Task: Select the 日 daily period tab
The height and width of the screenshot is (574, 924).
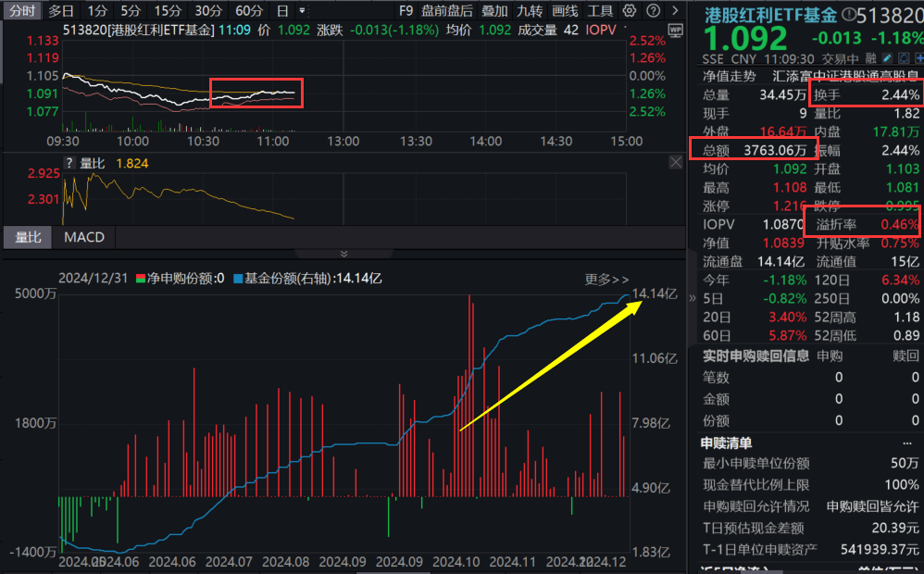Action: (x=283, y=10)
